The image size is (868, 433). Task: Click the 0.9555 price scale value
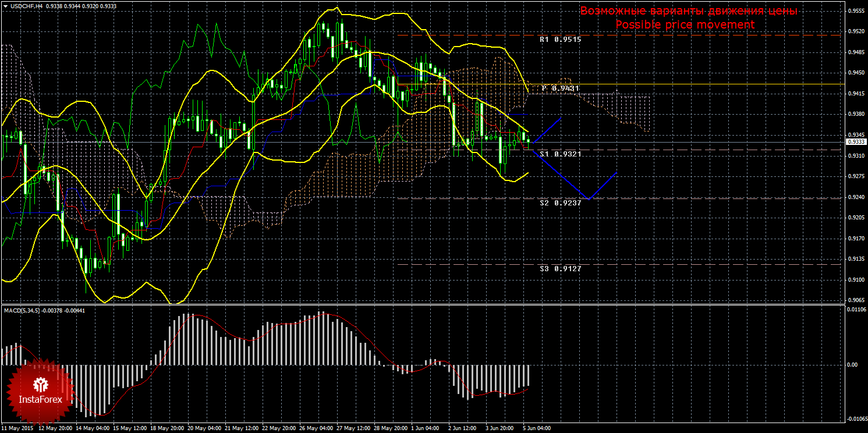[x=855, y=10]
